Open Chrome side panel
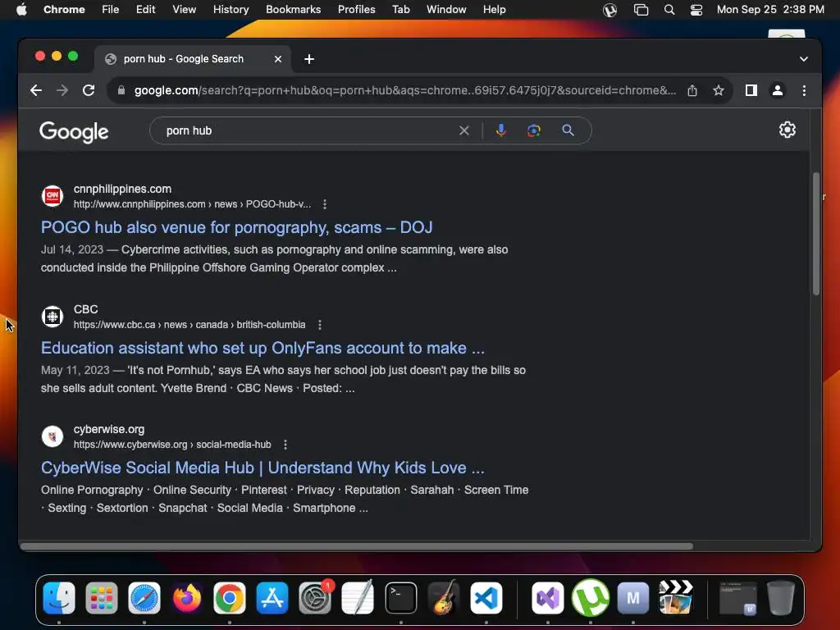Viewport: 840px width, 630px height. click(x=751, y=90)
